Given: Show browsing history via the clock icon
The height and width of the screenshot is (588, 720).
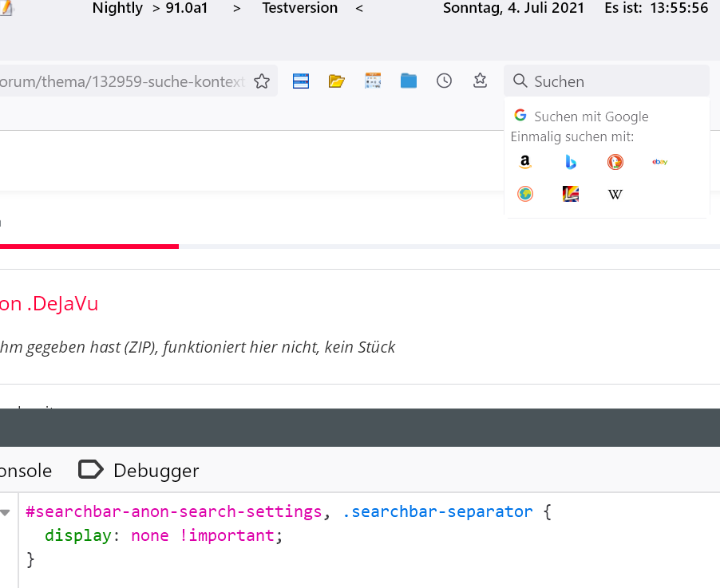Looking at the screenshot, I should (445, 81).
